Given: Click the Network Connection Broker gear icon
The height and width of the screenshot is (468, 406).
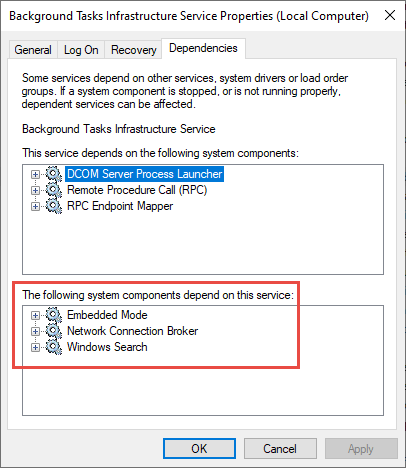Looking at the screenshot, I should pyautogui.click(x=54, y=331).
